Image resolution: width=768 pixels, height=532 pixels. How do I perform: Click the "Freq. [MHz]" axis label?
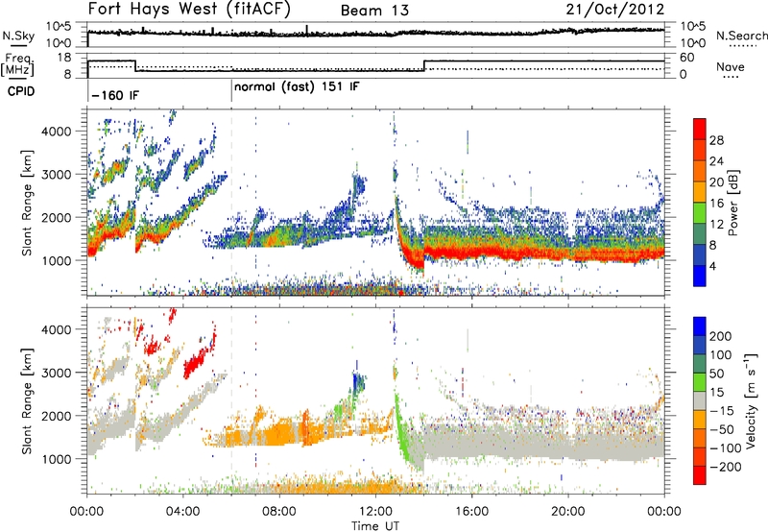coord(19,65)
